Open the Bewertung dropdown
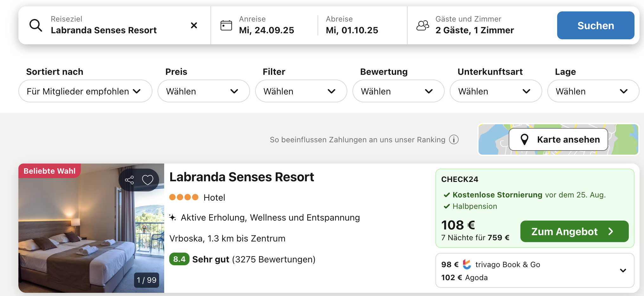Image resolution: width=644 pixels, height=296 pixels. [x=398, y=91]
